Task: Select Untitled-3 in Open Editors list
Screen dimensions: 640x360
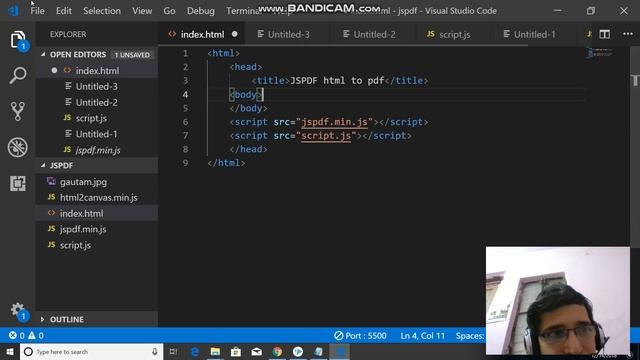Action: pyautogui.click(x=97, y=87)
